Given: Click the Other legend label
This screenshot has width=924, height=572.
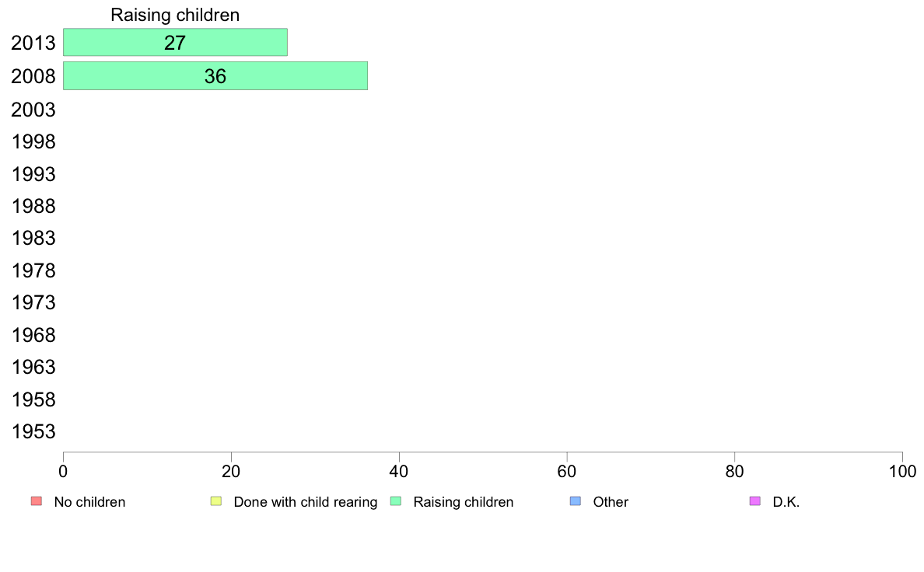Looking at the screenshot, I should pos(611,502).
